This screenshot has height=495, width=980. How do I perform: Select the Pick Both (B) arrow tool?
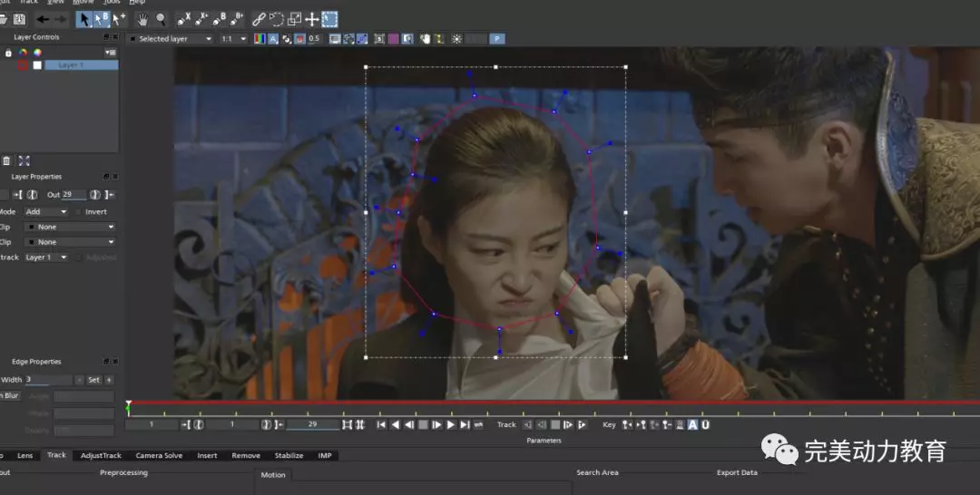click(x=102, y=19)
